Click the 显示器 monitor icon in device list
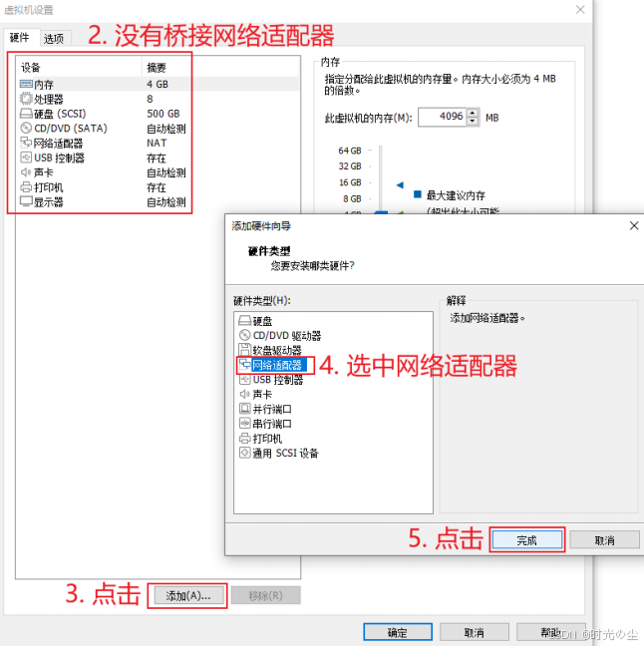Image resolution: width=644 pixels, height=646 pixels. [x=26, y=201]
